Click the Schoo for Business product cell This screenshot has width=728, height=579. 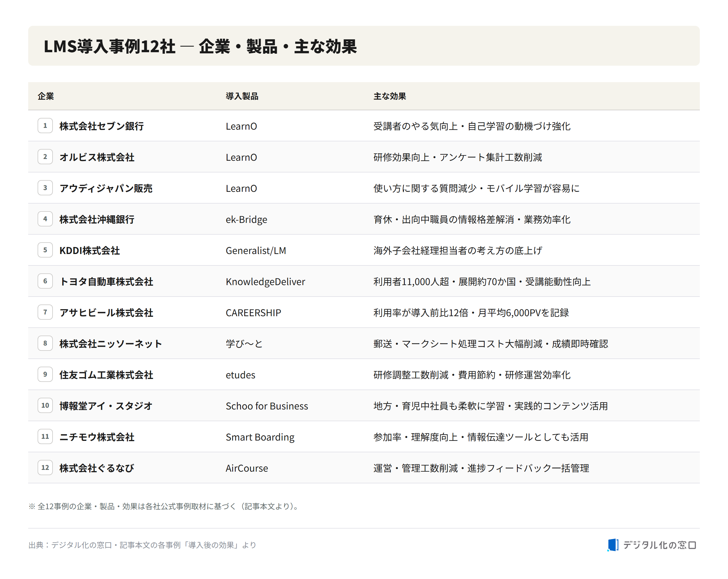267,406
